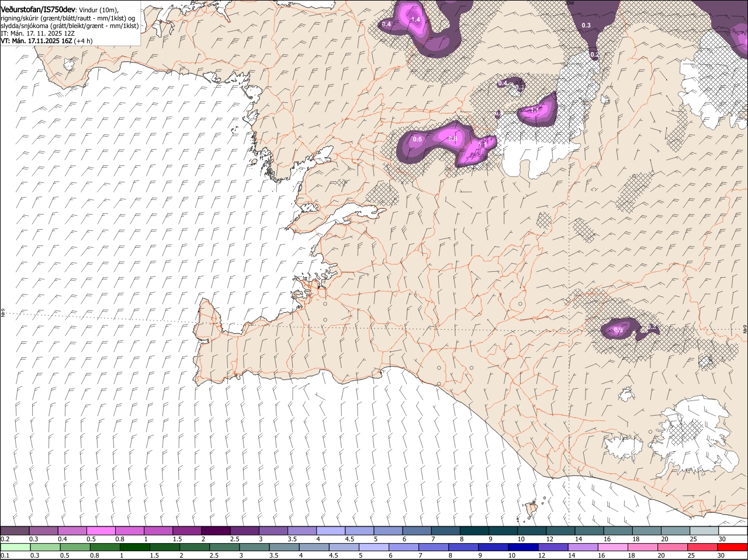Pick the bright pink snow swatch labeled 0.5
The width and height of the screenshot is (748, 560).
101,530
